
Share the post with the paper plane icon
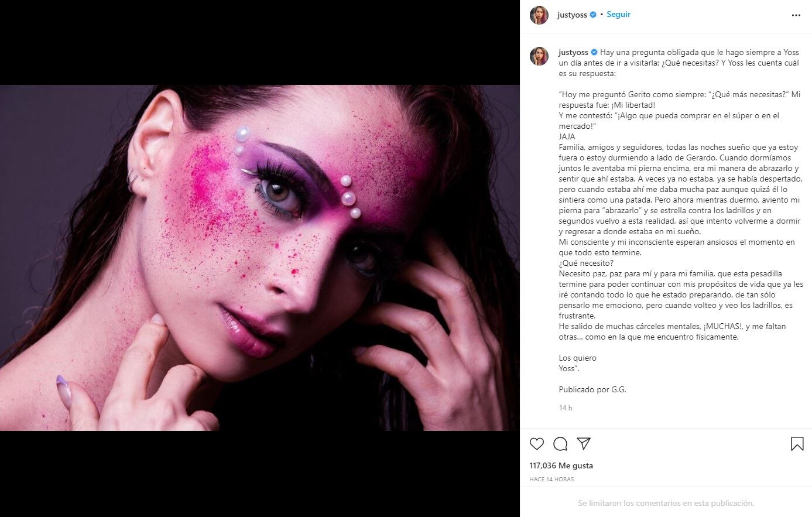point(584,444)
